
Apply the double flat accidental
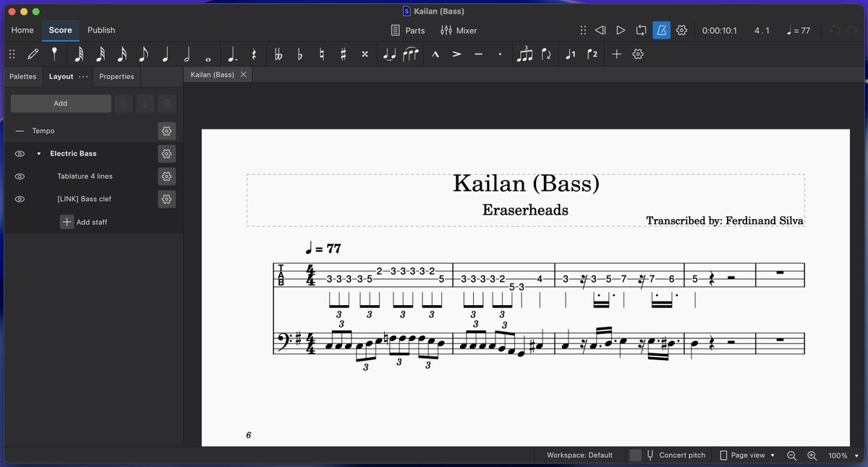coord(278,53)
